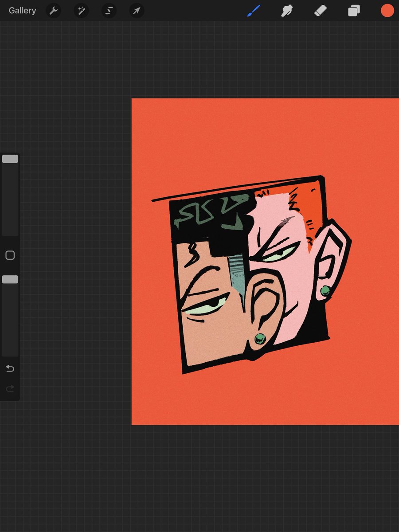The width and height of the screenshot is (399, 532).
Task: Tap the brush opacity slider handle
Action: (x=10, y=279)
